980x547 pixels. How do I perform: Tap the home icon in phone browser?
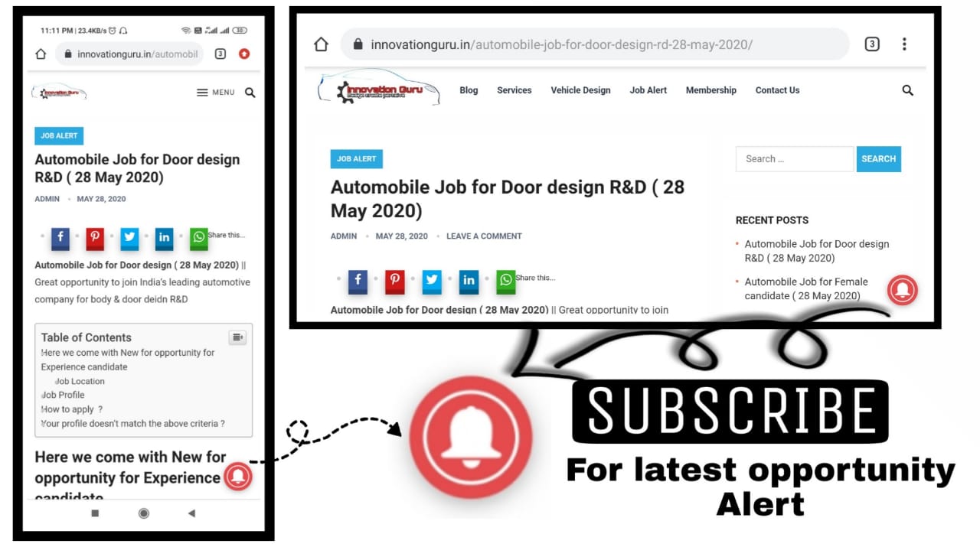pos(41,54)
